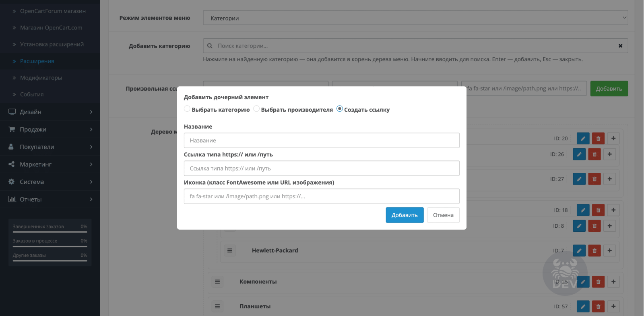
Task: Click the Отмена button in dialog
Action: click(443, 215)
